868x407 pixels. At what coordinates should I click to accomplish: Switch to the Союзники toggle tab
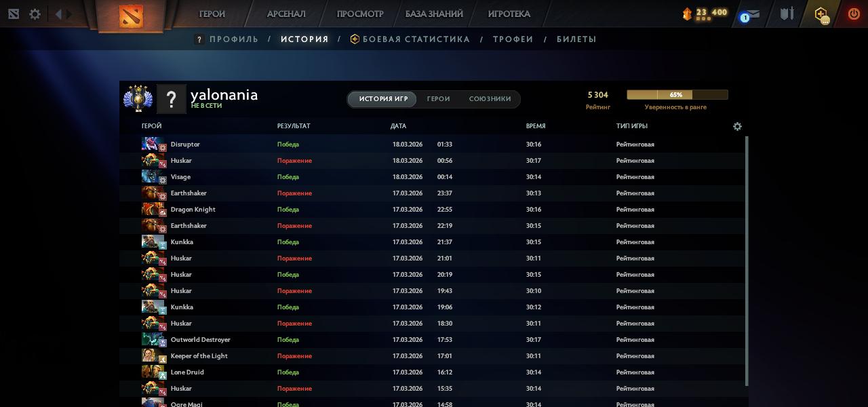click(x=490, y=99)
